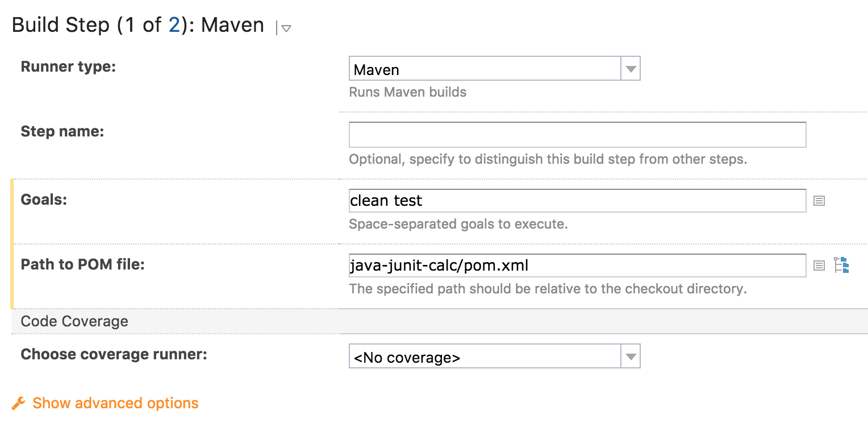Open the build step switcher triangle beside Maven title

286,28
